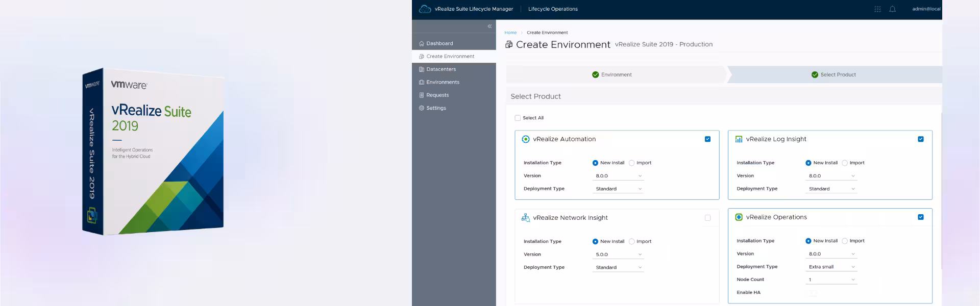Select New Install radio for vRealize Operations
Viewport: 980px width, 306px height.
[x=808, y=241]
